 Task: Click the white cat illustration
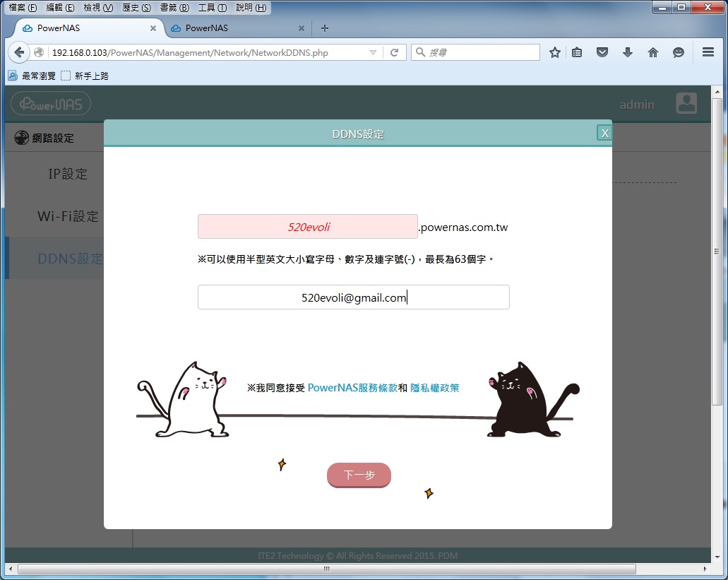[183, 399]
